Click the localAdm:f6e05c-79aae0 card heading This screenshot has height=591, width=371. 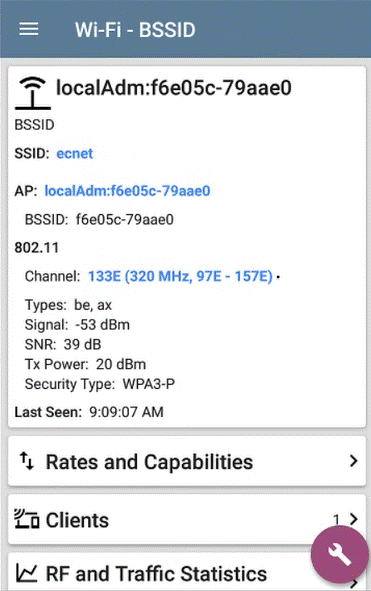pos(173,88)
